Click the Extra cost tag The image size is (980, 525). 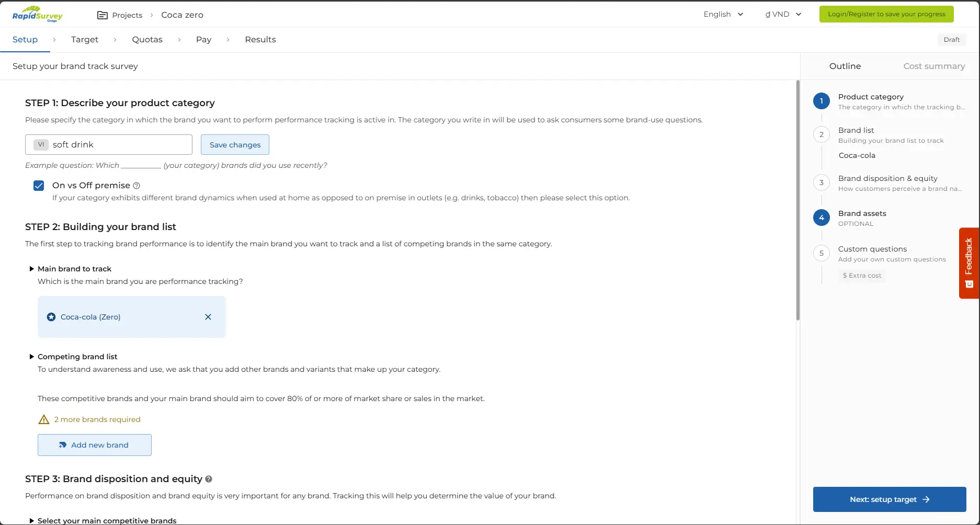tap(862, 276)
